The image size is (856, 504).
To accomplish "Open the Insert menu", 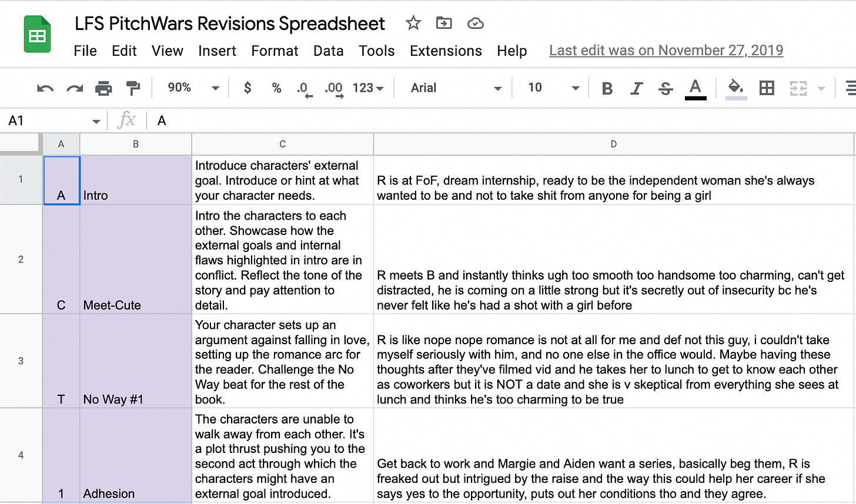I will click(x=217, y=51).
